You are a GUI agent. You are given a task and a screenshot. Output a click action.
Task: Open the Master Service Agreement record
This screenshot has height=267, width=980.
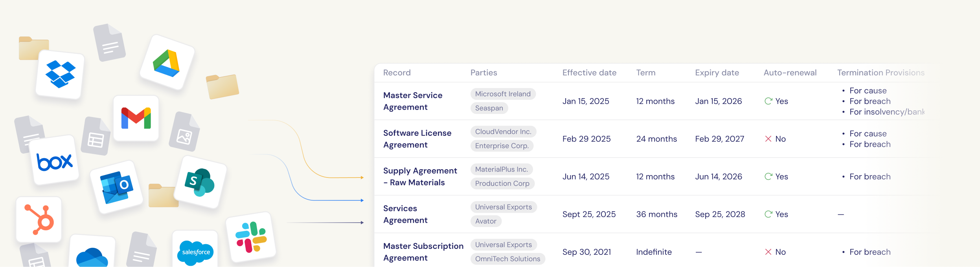click(x=412, y=101)
